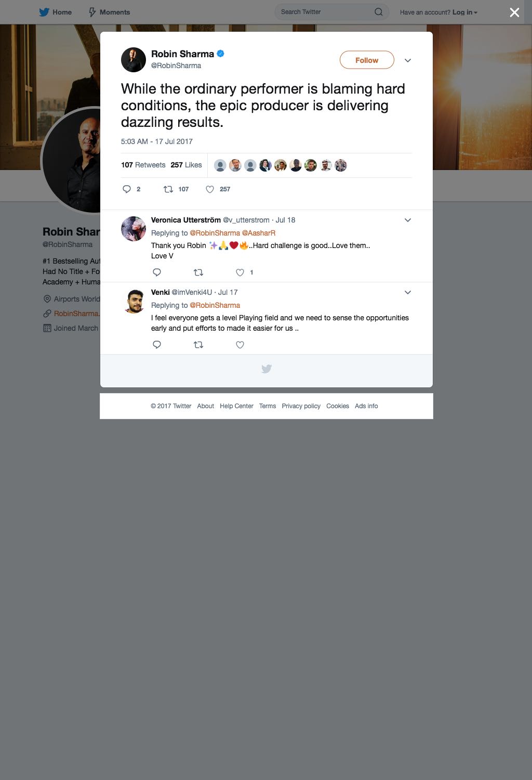532x780 pixels.
Task: Click the search magnifier icon
Action: [x=379, y=12]
